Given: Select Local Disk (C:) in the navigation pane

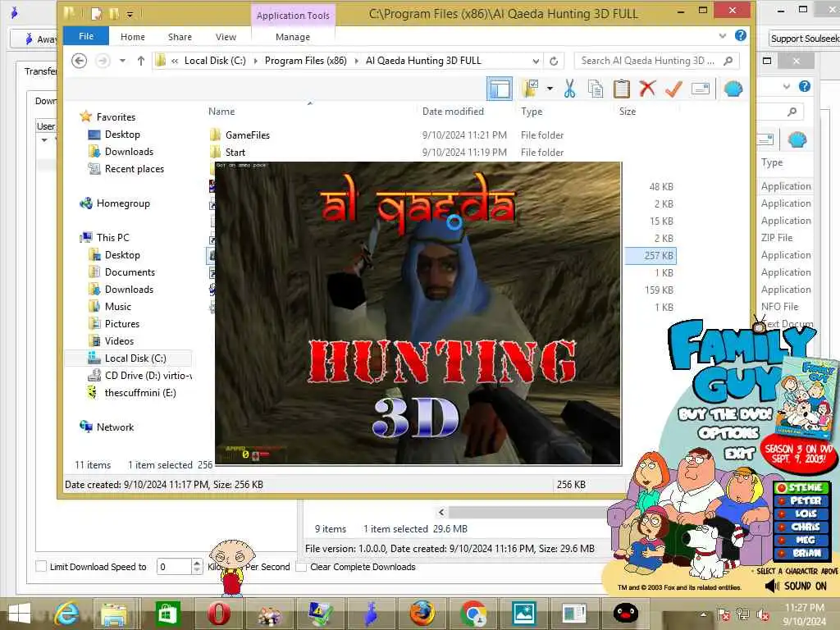Looking at the screenshot, I should pos(135,358).
